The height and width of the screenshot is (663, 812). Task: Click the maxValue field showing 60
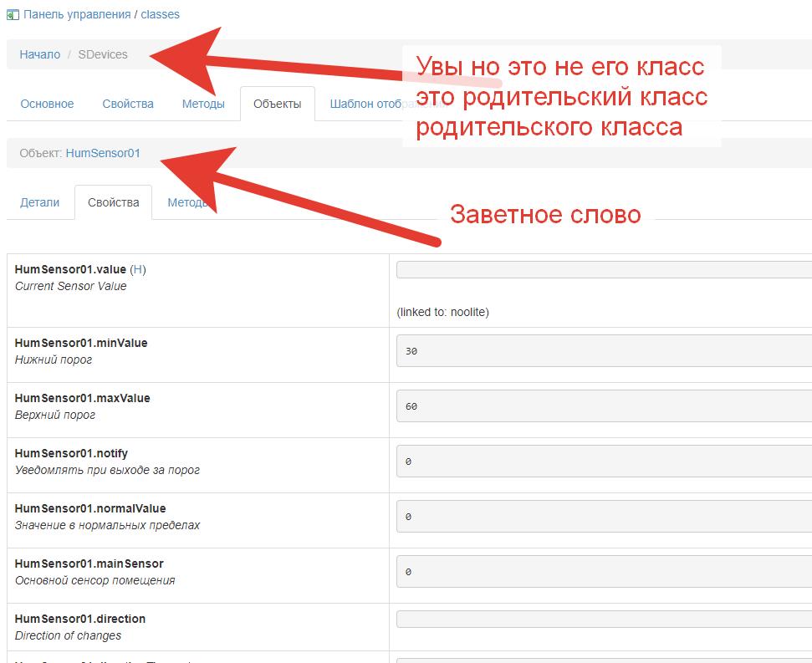pos(604,406)
